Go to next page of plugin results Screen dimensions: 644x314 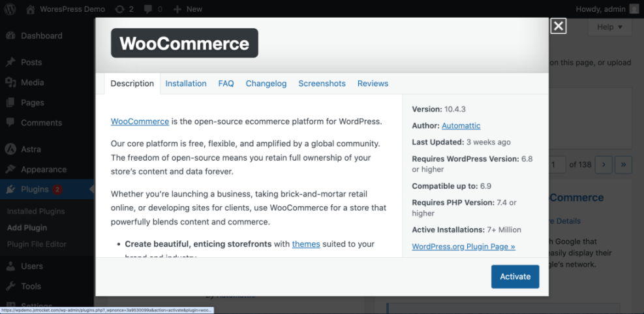point(604,165)
